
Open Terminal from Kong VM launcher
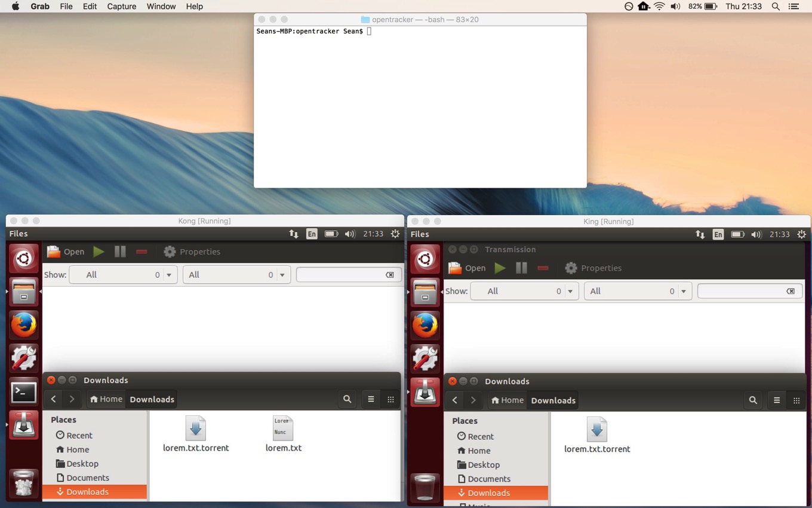click(24, 393)
